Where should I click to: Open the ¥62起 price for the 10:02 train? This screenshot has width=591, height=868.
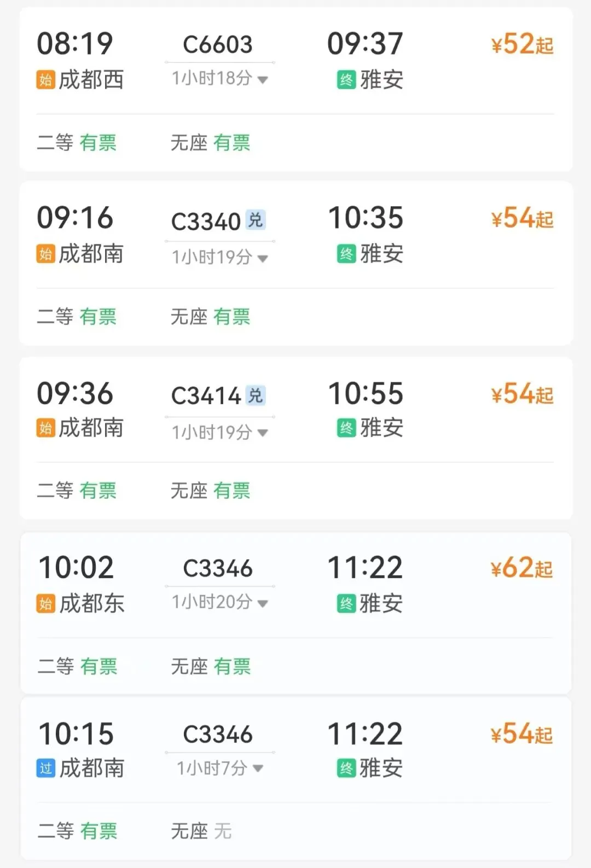tap(522, 568)
